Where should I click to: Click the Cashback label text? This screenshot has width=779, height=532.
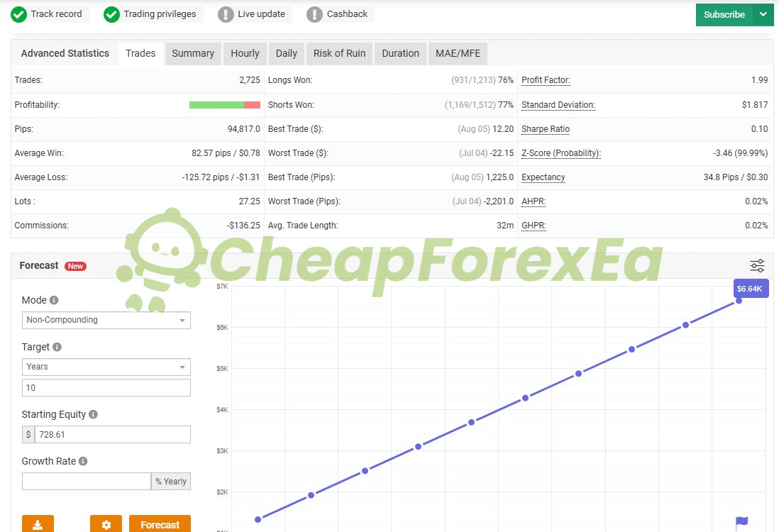[347, 14]
